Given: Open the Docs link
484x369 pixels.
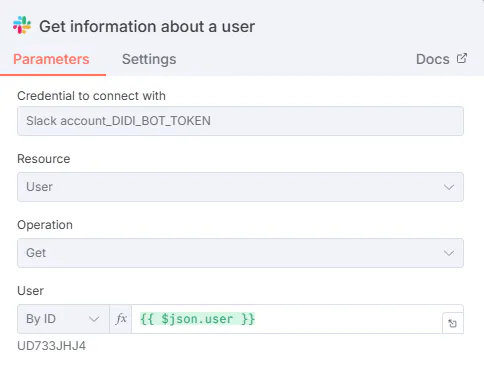Looking at the screenshot, I should point(441,59).
